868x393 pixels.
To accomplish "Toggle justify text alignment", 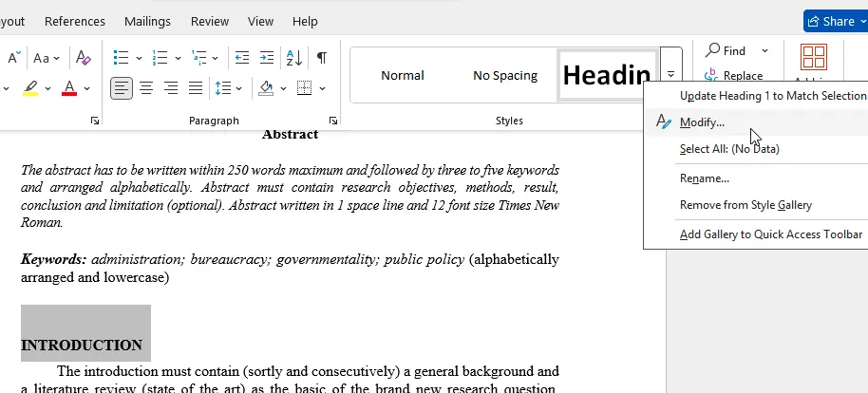I will pos(196,88).
